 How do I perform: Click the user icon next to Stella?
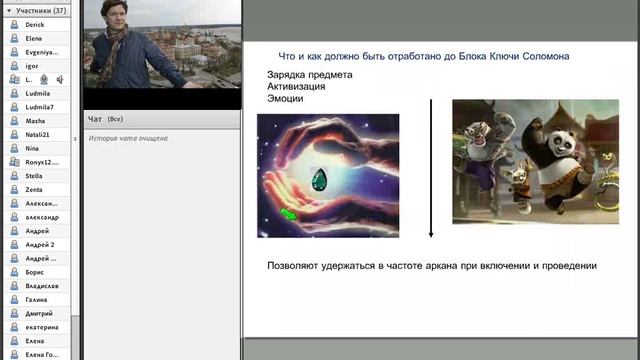[14, 176]
